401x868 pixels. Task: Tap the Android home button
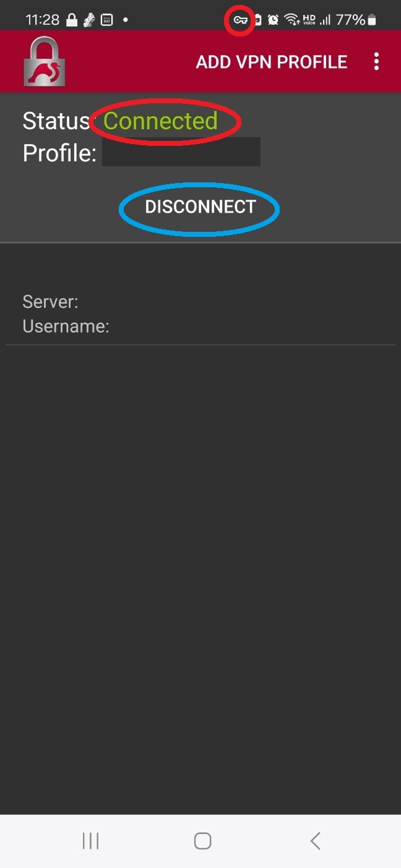(x=202, y=841)
